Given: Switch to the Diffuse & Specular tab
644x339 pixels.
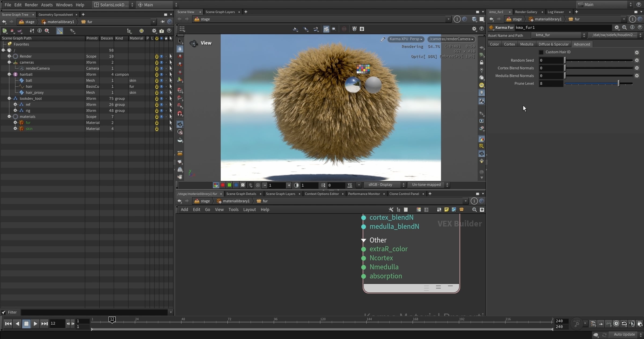Looking at the screenshot, I should [553, 44].
